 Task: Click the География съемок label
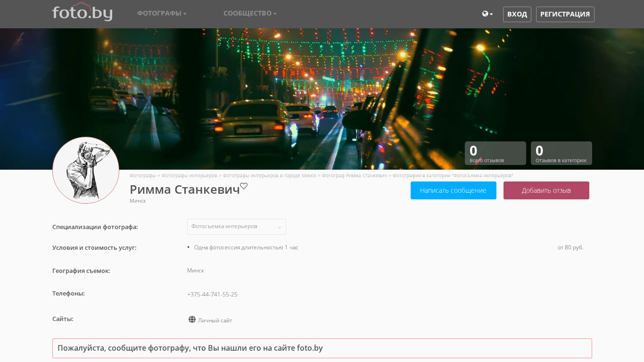[81, 271]
